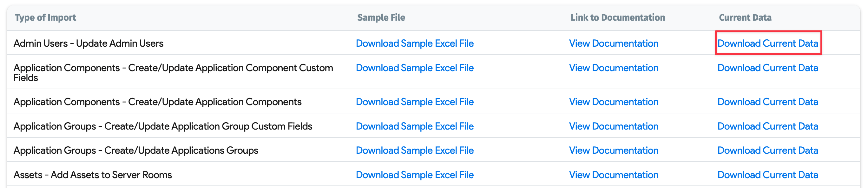The width and height of the screenshot is (868, 188).
Task: Download Sample Excel File for Admin Users update
Action: (415, 43)
